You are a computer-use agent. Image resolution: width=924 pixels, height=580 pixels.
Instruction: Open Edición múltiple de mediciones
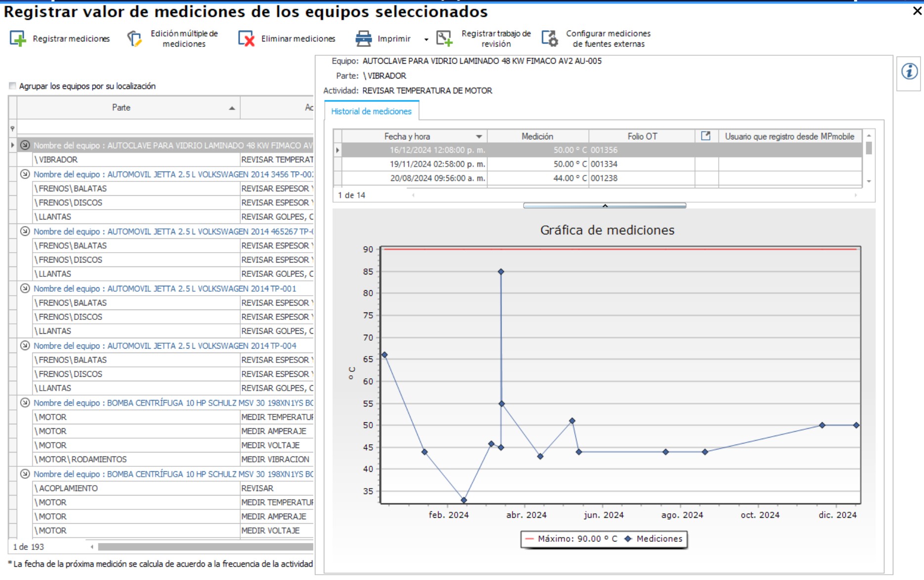coord(173,39)
